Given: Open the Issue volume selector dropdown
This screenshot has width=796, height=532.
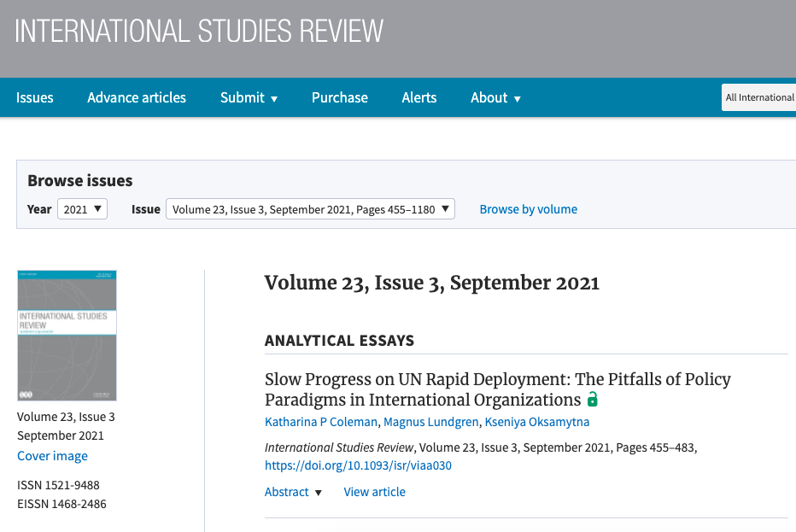Looking at the screenshot, I should tap(310, 209).
